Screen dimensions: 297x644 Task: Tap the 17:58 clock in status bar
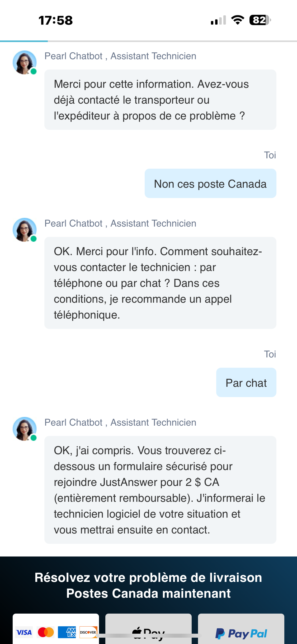coord(56,20)
